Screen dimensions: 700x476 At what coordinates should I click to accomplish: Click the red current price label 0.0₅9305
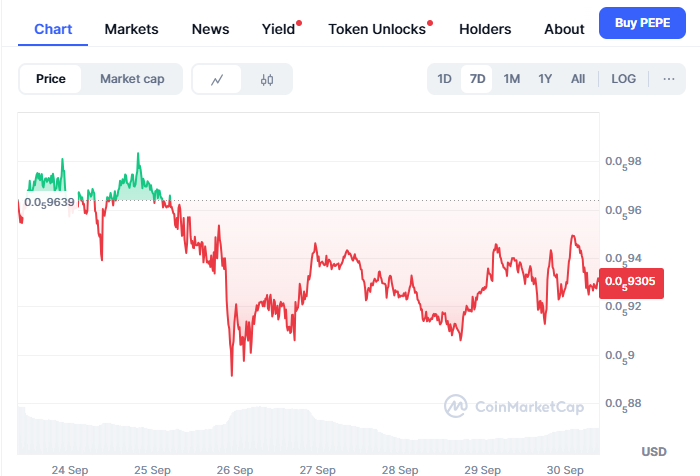(627, 282)
